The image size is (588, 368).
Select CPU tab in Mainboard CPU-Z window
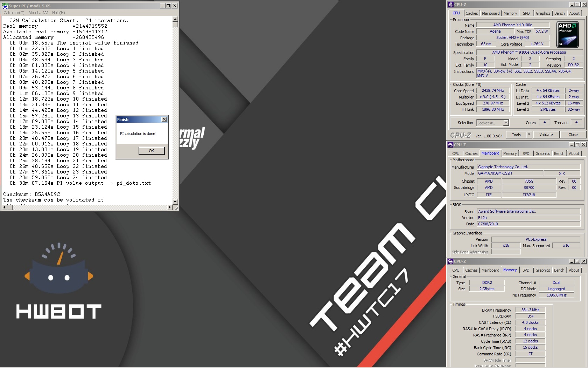pos(456,154)
